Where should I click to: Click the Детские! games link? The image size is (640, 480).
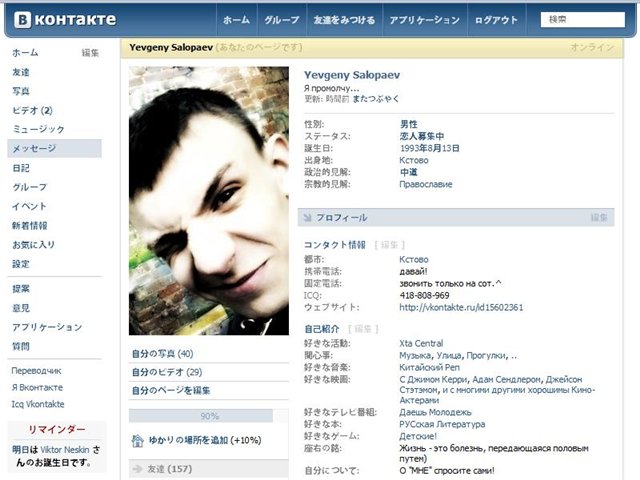pos(418,436)
